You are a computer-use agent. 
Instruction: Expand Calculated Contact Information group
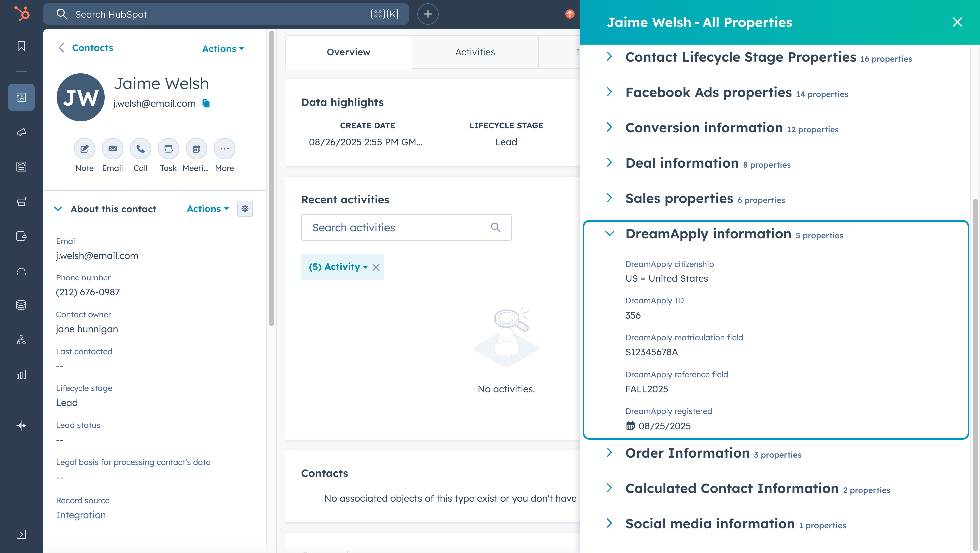pyautogui.click(x=609, y=488)
